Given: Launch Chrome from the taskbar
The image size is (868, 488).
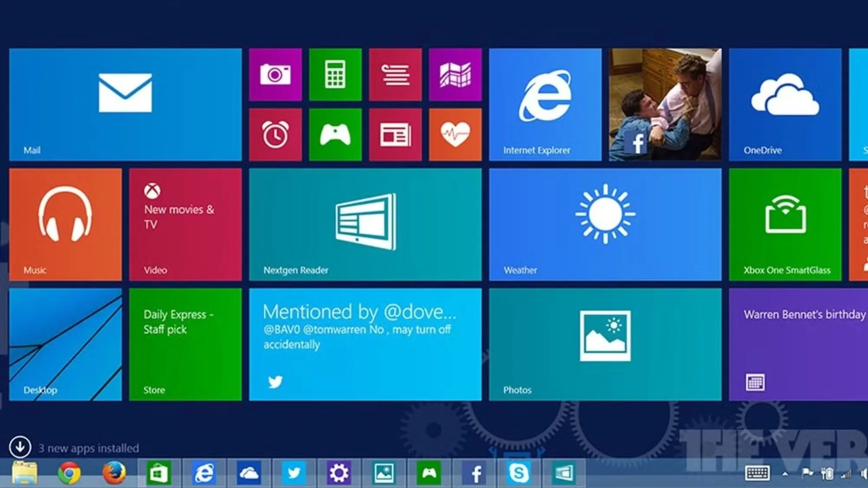Looking at the screenshot, I should (69, 473).
